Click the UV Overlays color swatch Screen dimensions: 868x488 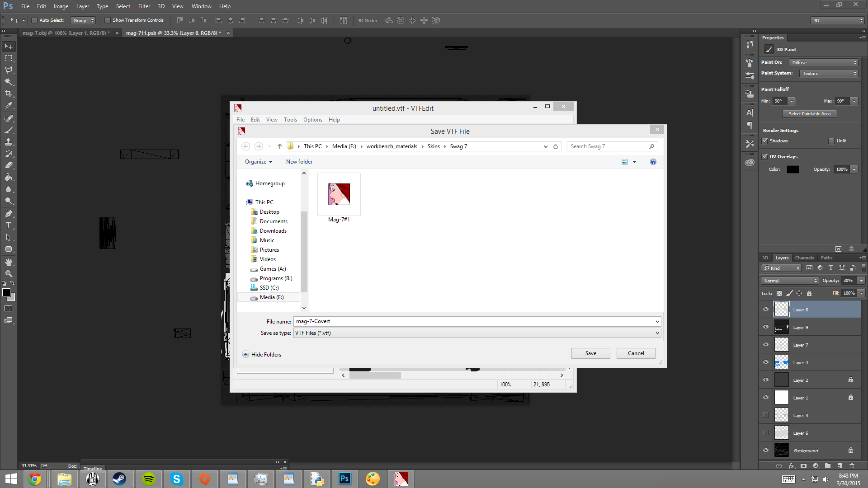coord(793,169)
